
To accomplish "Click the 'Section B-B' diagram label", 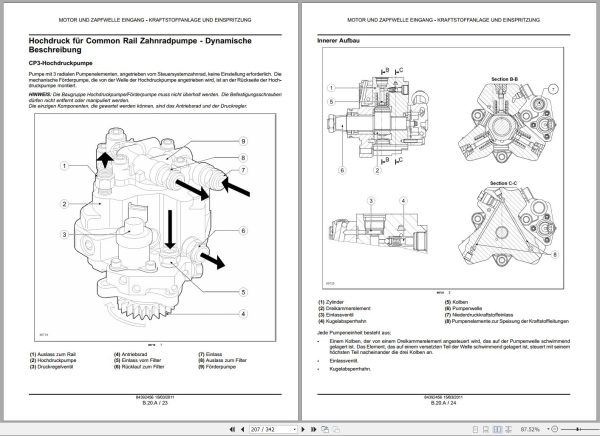I will pyautogui.click(x=505, y=79).
